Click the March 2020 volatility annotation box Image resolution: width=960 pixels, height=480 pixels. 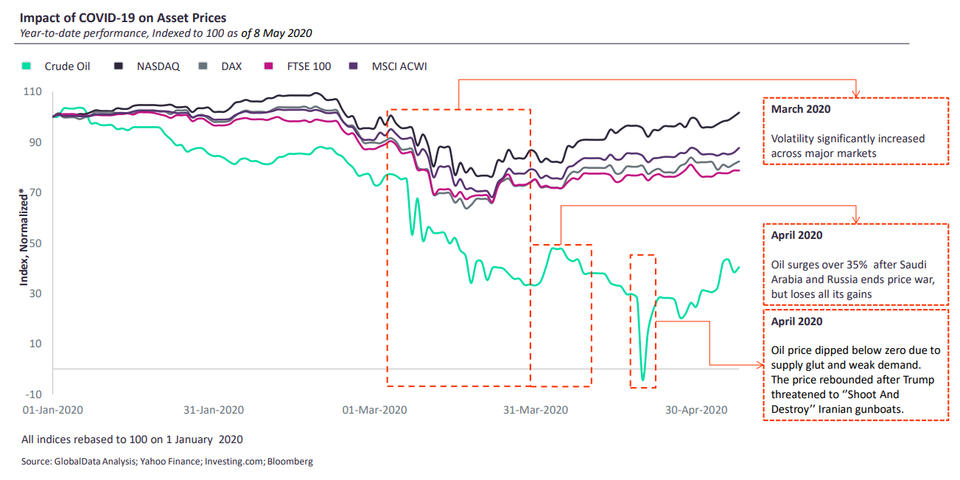856,130
